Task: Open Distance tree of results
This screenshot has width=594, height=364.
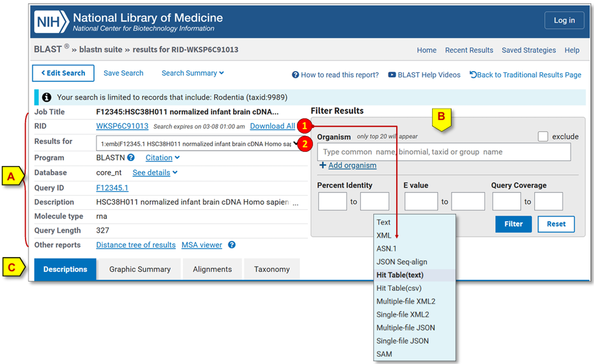Action: [x=136, y=245]
